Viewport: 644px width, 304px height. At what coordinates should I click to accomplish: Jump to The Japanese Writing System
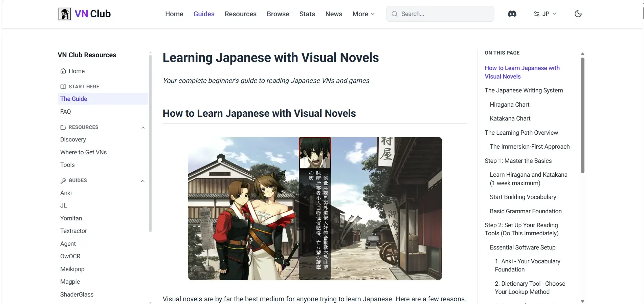click(524, 90)
